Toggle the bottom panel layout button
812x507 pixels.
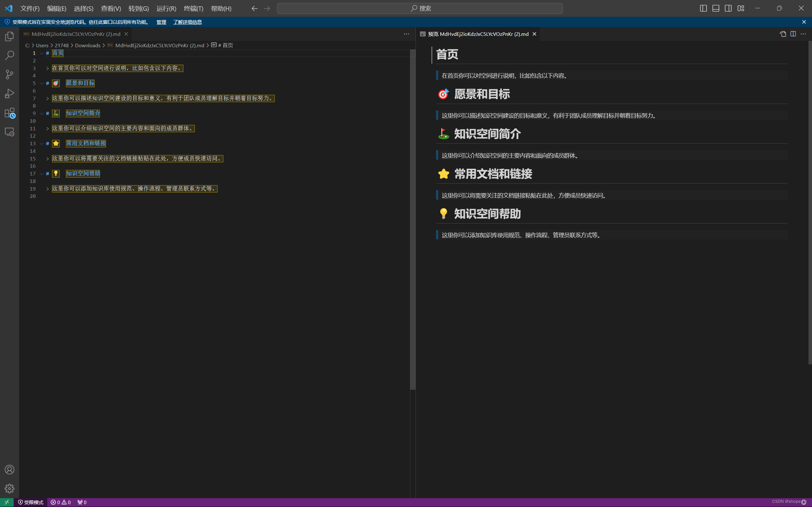[x=716, y=8]
